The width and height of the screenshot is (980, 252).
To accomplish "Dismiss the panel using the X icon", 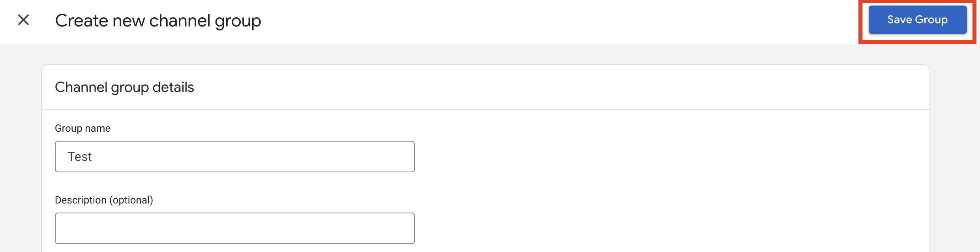I will [x=24, y=20].
